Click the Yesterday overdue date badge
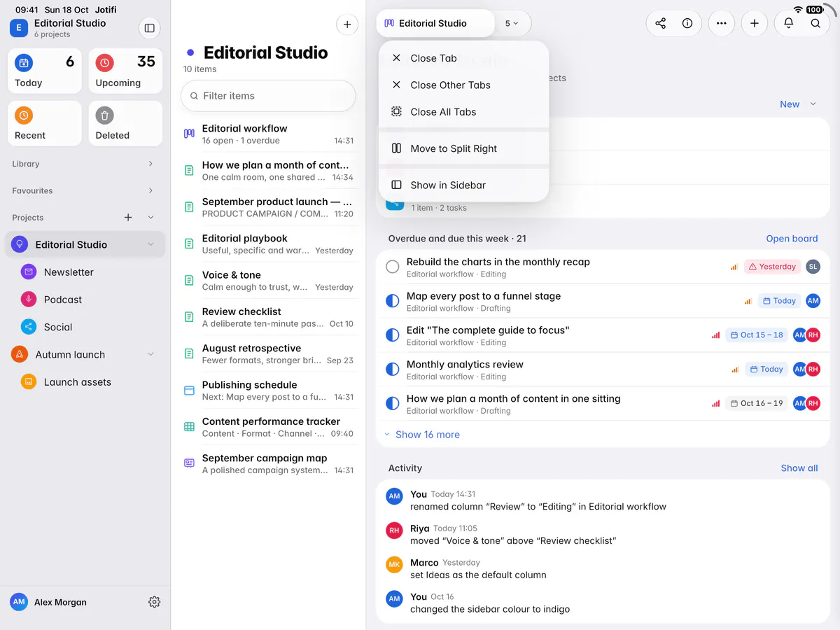This screenshot has height=630, width=840. 772,267
